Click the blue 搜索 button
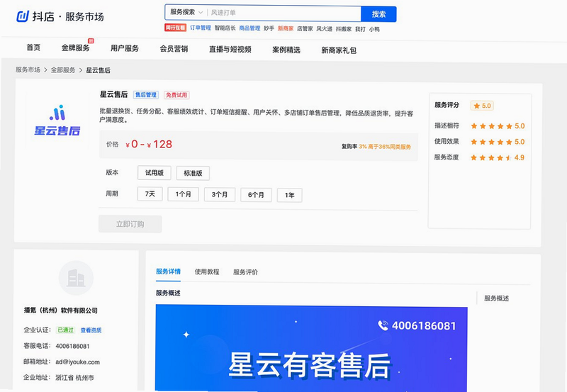 [x=378, y=14]
